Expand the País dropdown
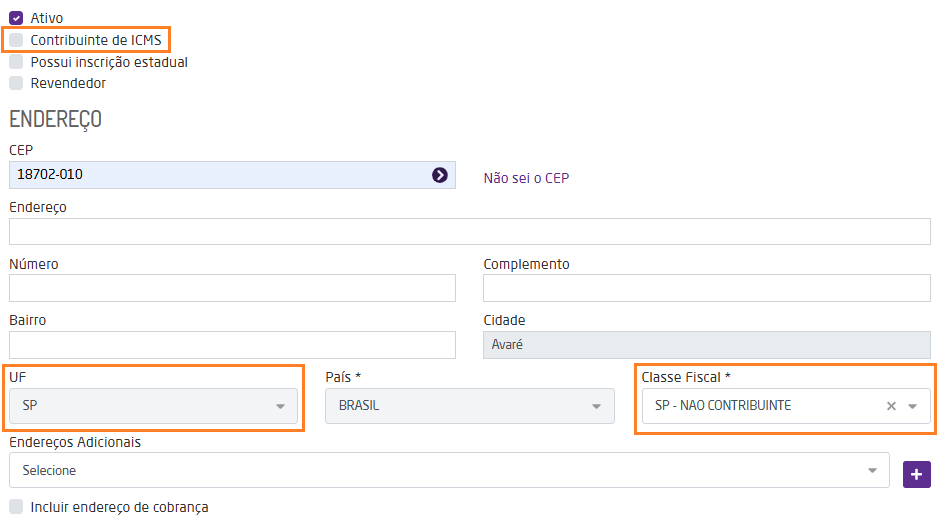This screenshot has height=523, width=940. click(x=470, y=406)
